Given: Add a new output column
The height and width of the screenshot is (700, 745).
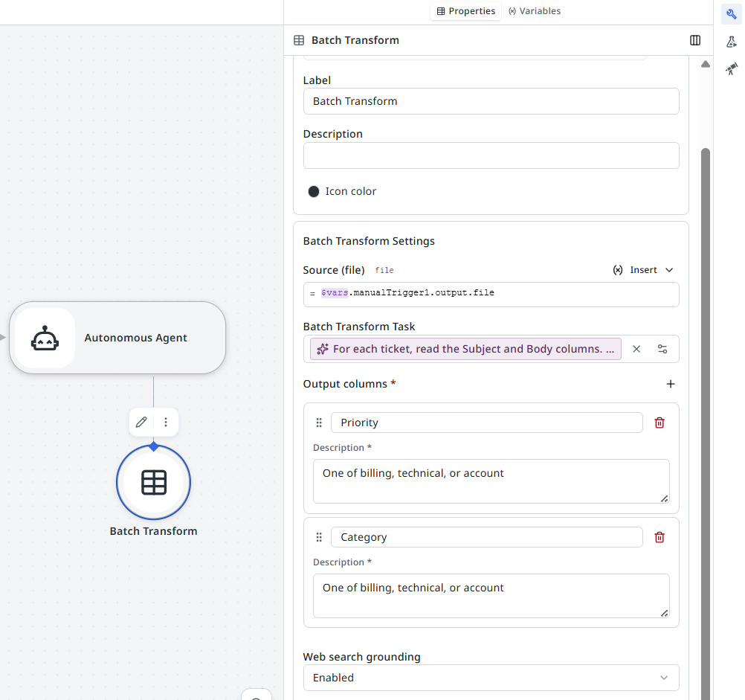Looking at the screenshot, I should (671, 384).
